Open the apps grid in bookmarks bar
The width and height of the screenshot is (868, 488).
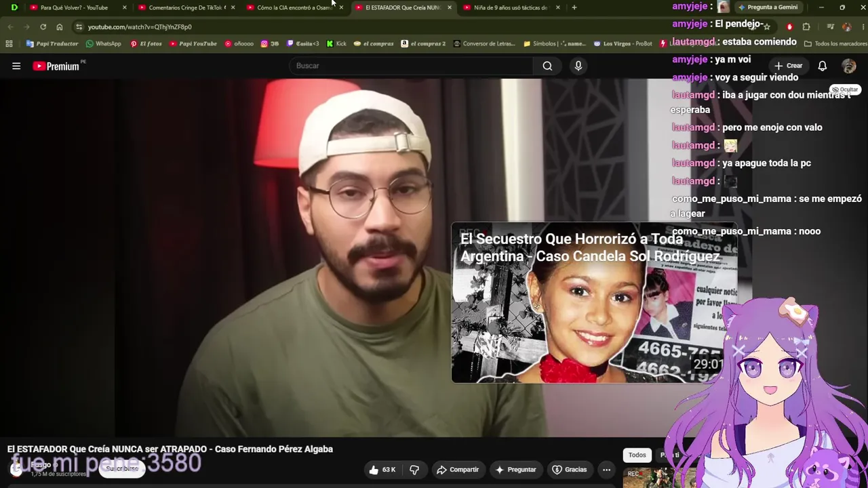9,43
